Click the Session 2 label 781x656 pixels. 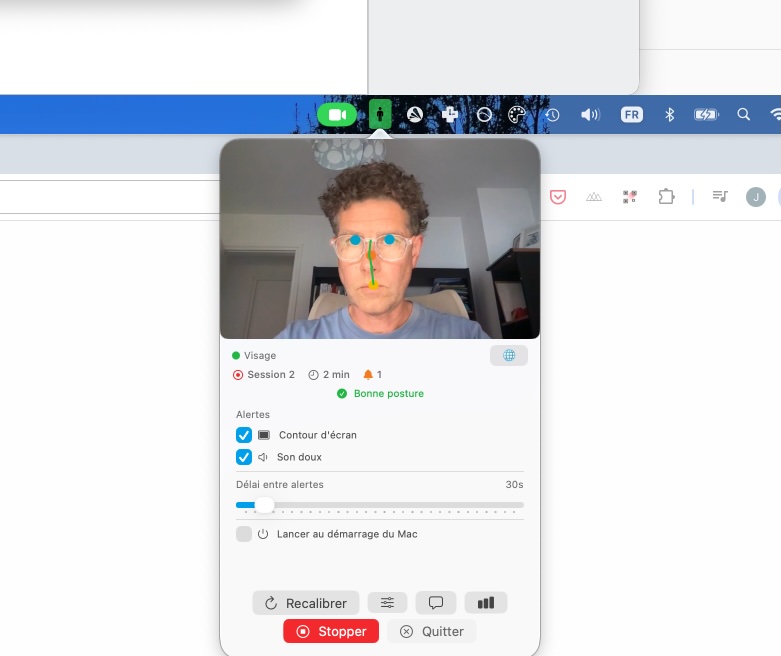(271, 375)
